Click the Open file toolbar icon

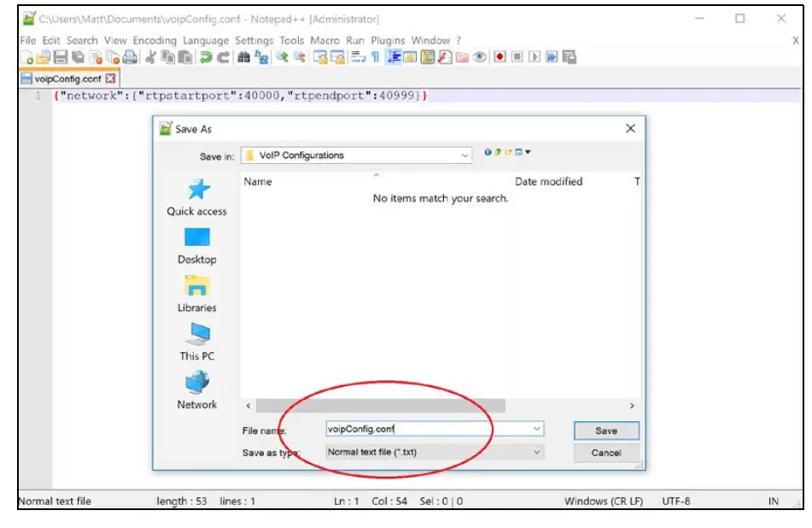click(x=44, y=57)
